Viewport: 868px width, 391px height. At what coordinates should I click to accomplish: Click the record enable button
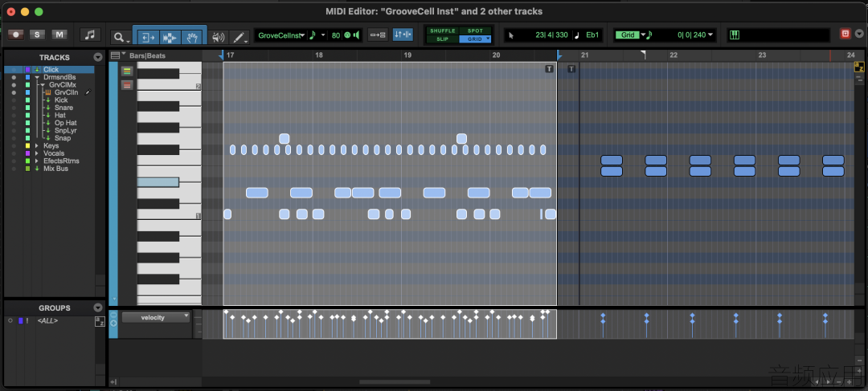16,35
